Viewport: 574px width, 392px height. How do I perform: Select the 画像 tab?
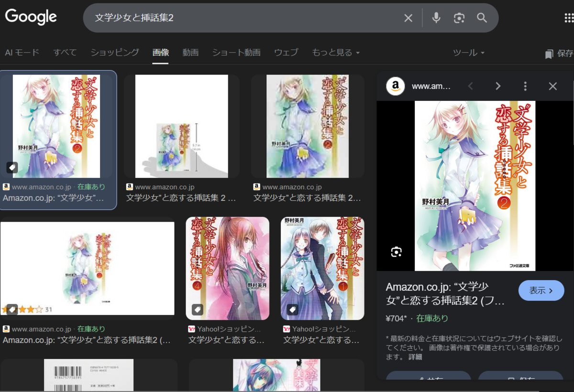[161, 53]
